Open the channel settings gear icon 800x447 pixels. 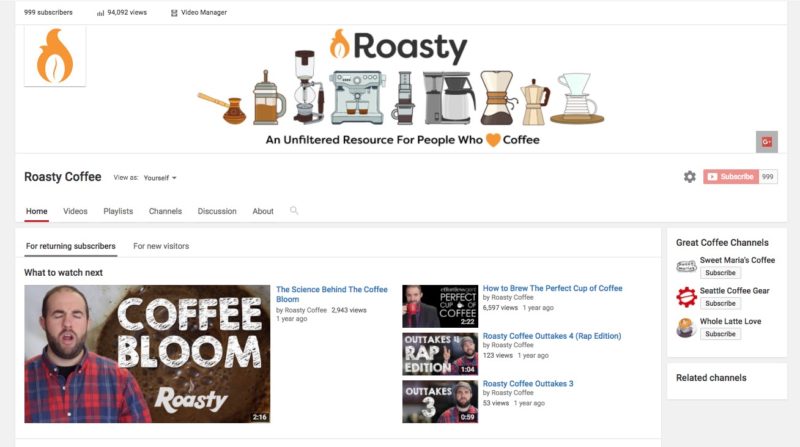pyautogui.click(x=689, y=177)
